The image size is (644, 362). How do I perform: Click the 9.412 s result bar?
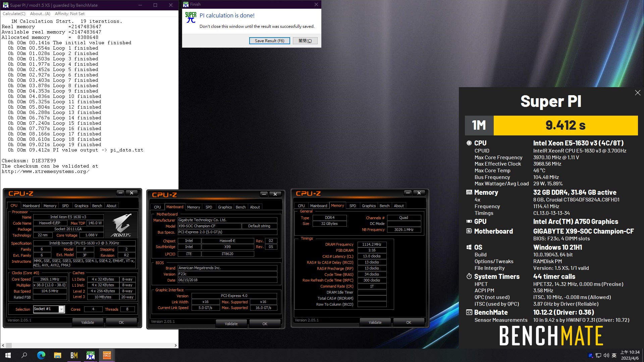point(566,125)
